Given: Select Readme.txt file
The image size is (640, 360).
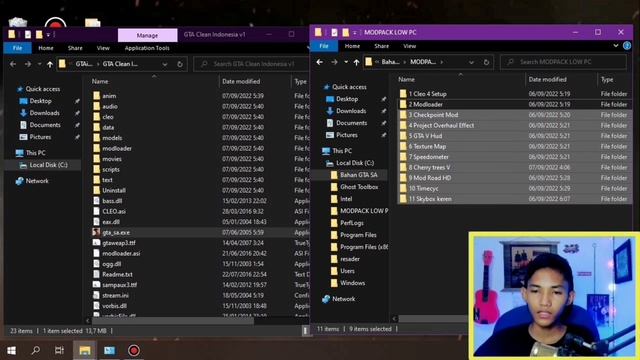Looking at the screenshot, I should (117, 275).
